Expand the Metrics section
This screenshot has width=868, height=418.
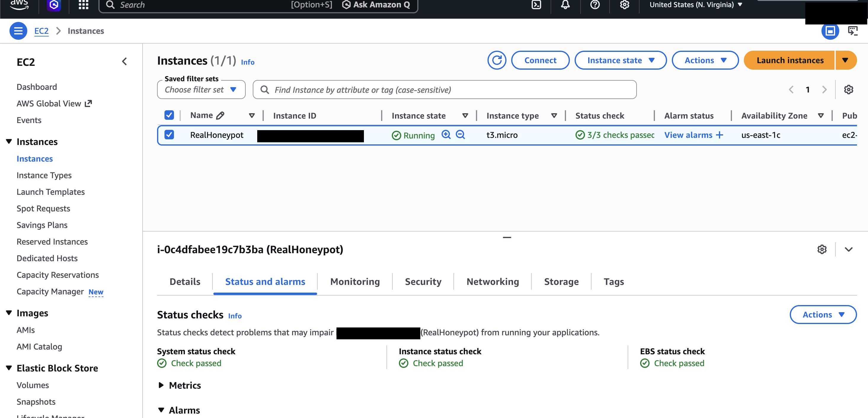point(161,385)
